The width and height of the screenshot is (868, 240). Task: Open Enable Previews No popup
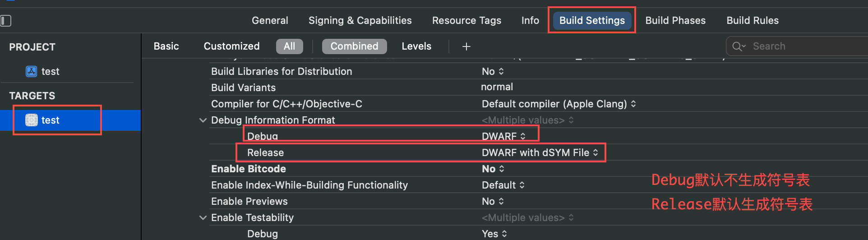[x=493, y=201]
